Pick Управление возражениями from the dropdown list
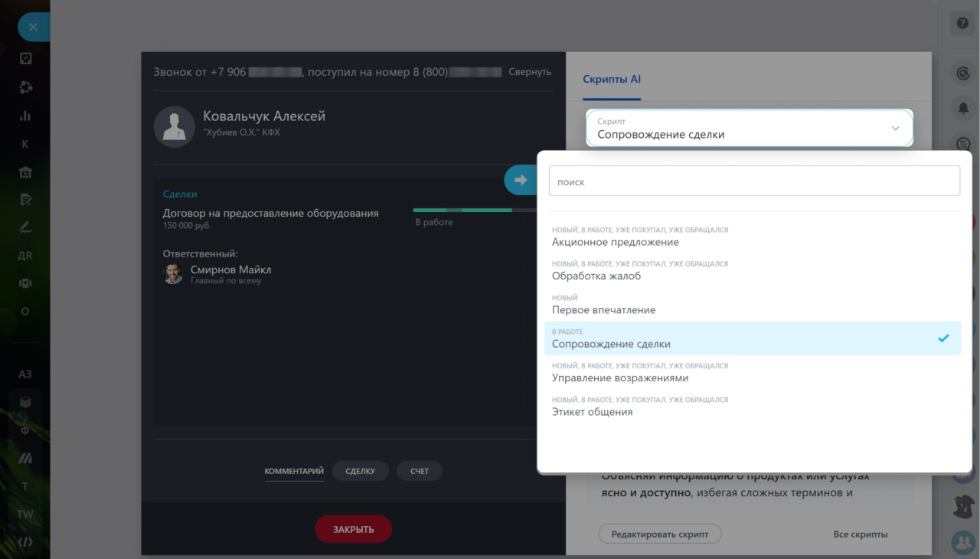980x559 pixels. pos(619,378)
